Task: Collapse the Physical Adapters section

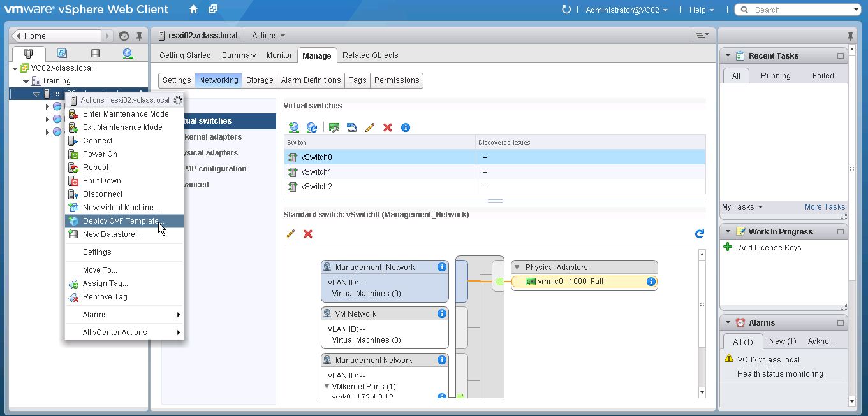Action: (517, 268)
